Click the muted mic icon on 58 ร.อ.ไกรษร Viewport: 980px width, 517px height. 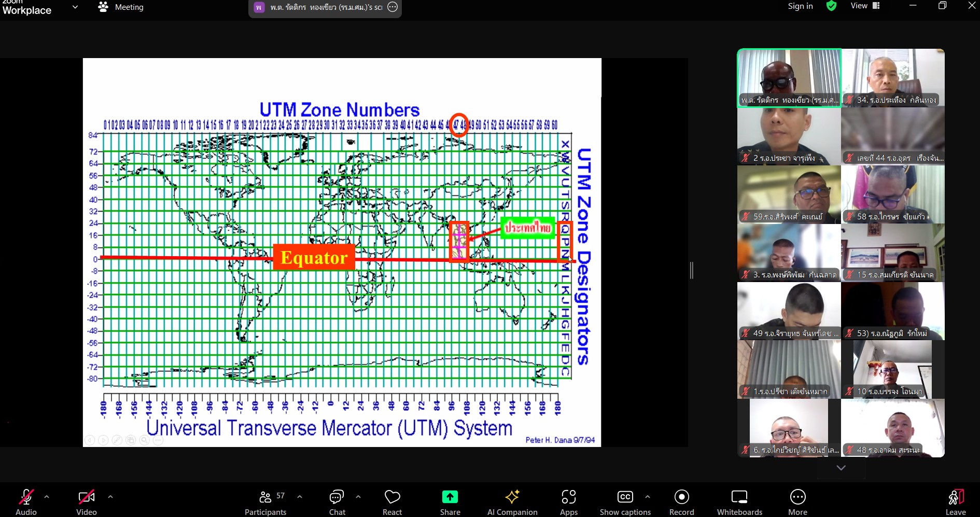point(849,217)
